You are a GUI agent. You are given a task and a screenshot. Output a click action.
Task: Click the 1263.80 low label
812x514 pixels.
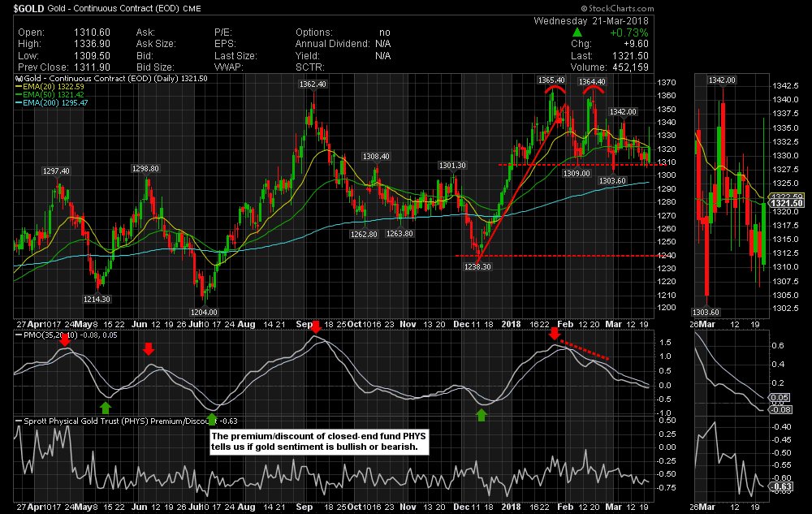pos(400,233)
